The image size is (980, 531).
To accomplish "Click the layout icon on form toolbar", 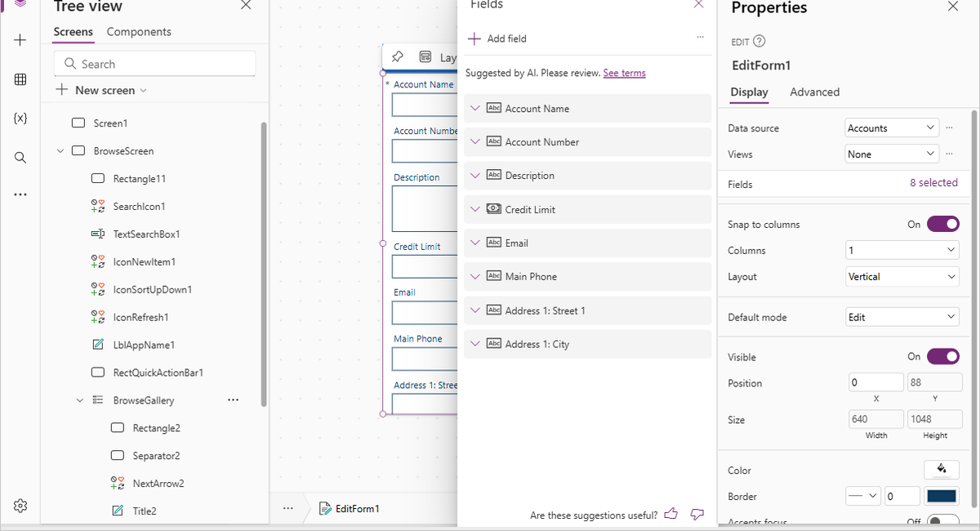I will (425, 57).
